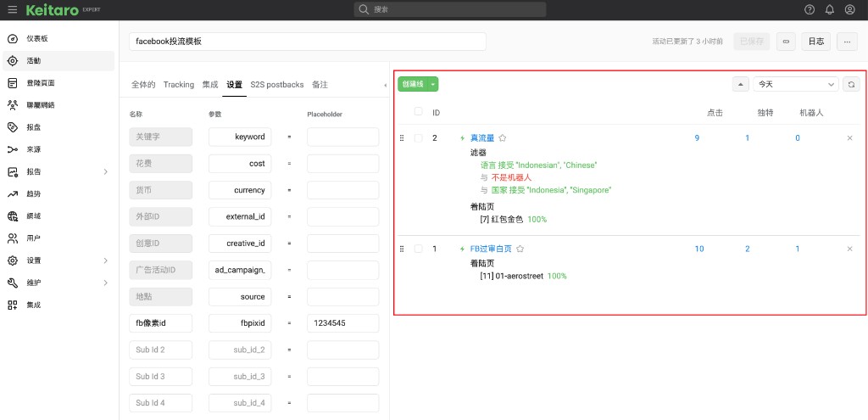Open the hamburger menu icon

(12, 9)
